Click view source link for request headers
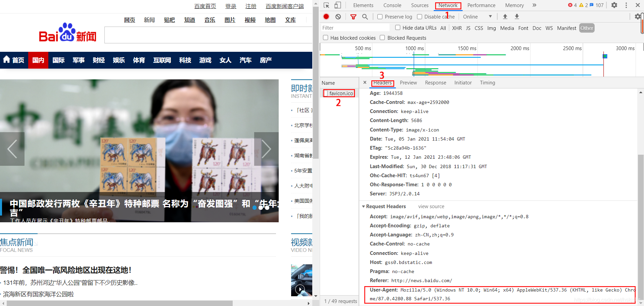644x306 pixels. click(431, 206)
